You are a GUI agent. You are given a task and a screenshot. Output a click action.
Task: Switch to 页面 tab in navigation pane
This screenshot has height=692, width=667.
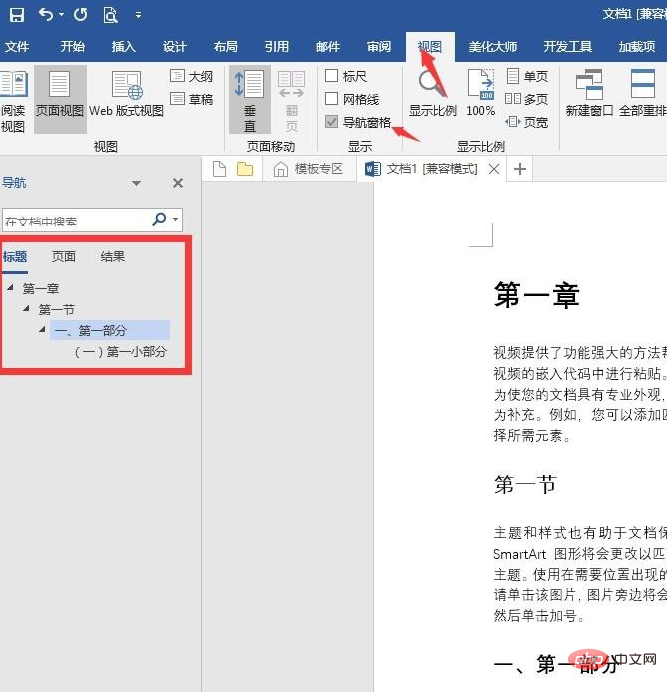click(x=64, y=257)
